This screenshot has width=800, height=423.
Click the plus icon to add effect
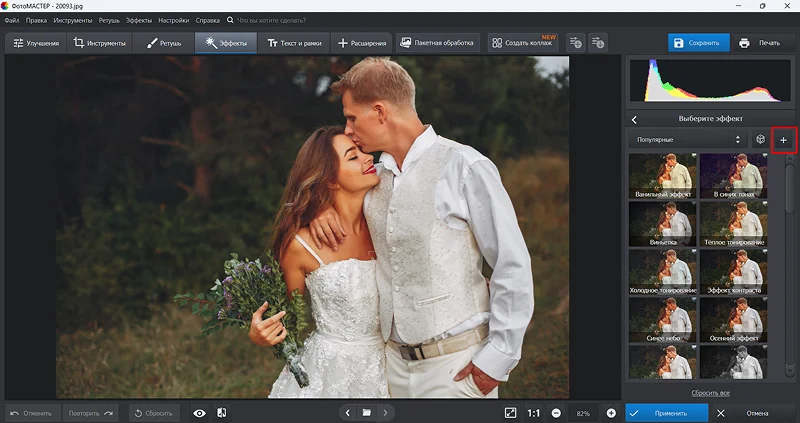click(783, 139)
